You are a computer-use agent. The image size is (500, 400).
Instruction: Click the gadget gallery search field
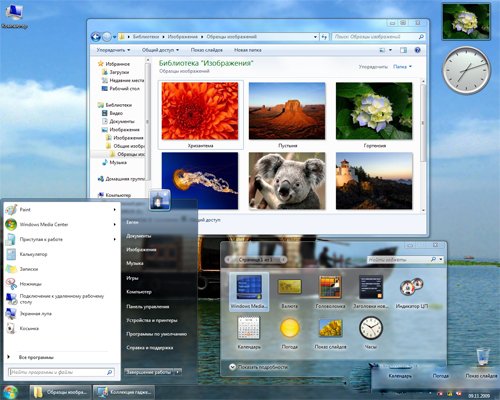pyautogui.click(x=399, y=259)
